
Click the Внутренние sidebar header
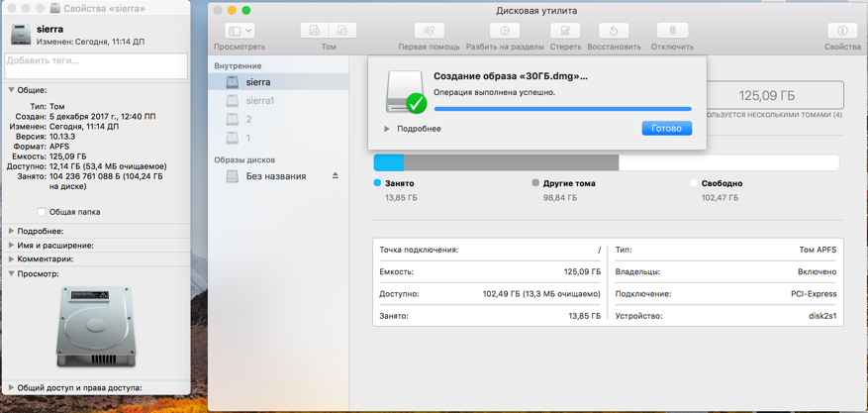[239, 66]
